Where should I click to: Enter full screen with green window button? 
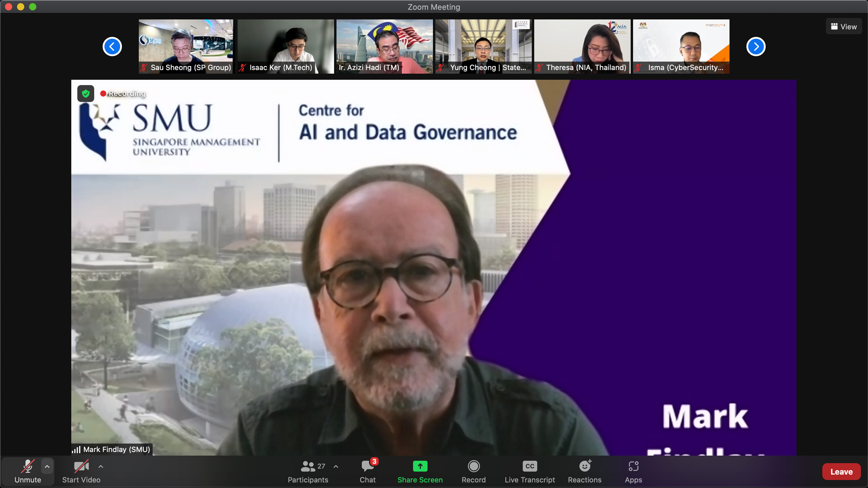[33, 7]
